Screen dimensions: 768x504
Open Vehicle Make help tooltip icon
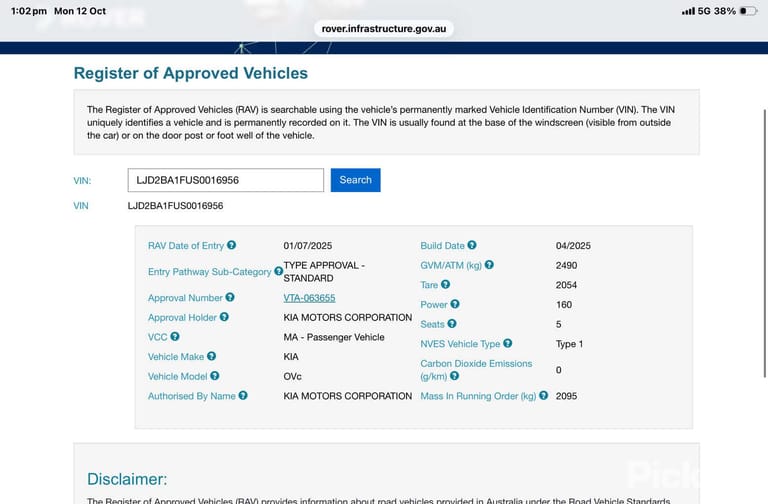tap(212, 356)
